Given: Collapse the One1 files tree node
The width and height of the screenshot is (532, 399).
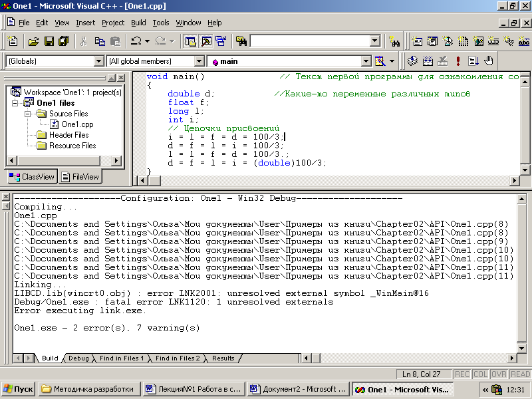Looking at the screenshot, I should [x=15, y=103].
